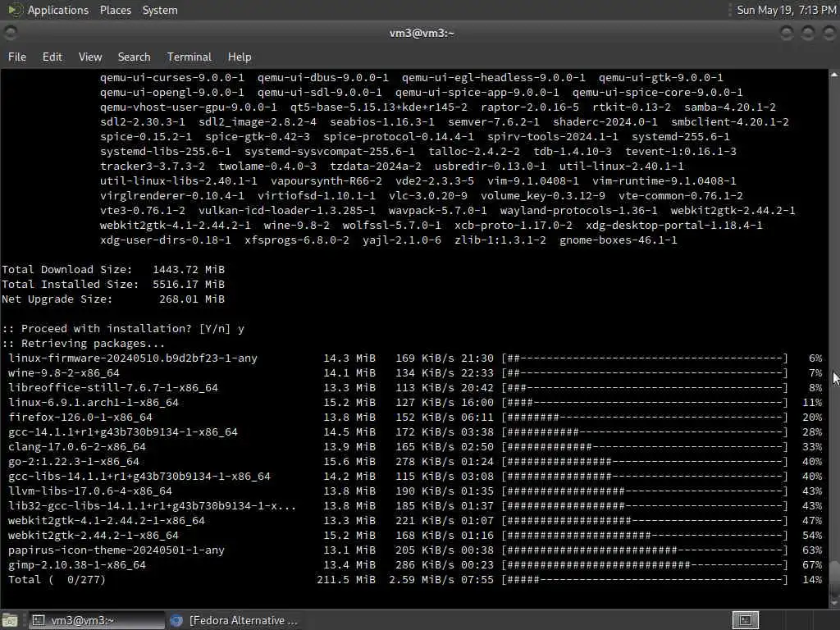Click the Total progress bar at 14%
The height and width of the screenshot is (630, 840).
(x=645, y=580)
